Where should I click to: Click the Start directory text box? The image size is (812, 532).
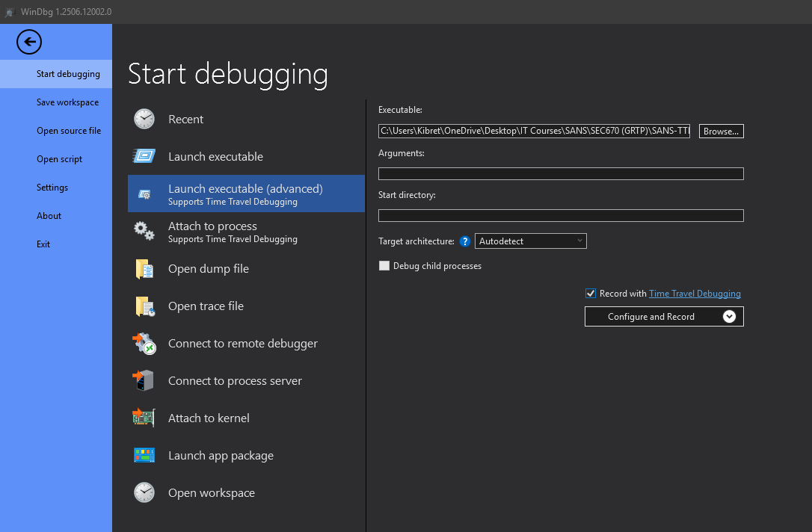[x=561, y=216]
